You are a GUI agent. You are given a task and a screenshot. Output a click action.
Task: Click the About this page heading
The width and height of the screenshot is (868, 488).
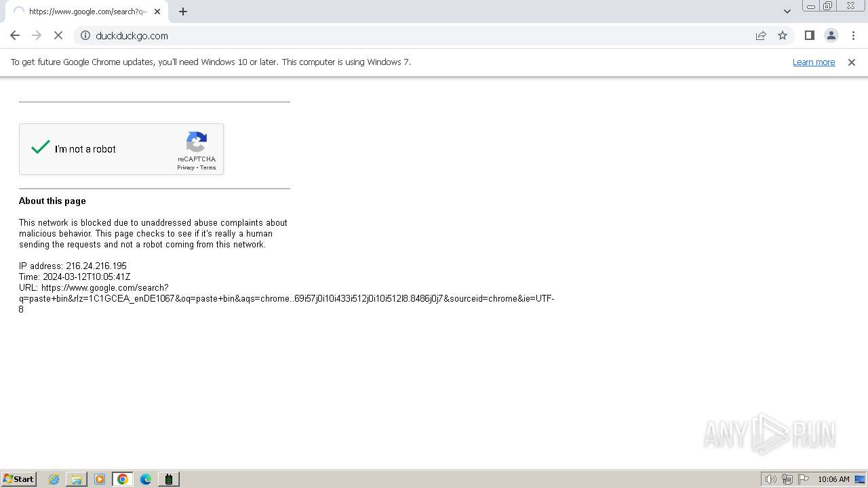(x=52, y=201)
